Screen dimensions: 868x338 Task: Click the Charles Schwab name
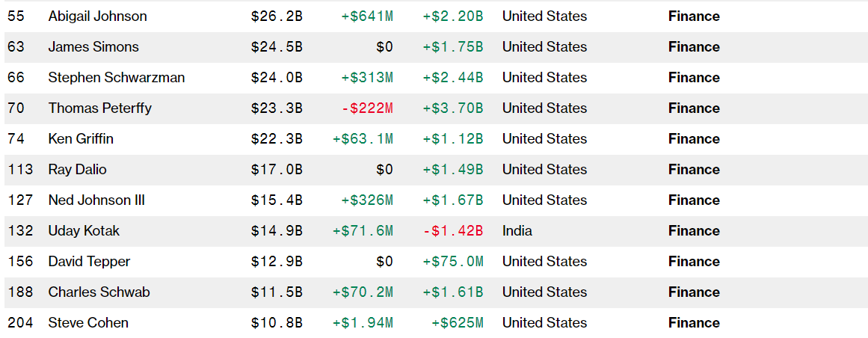[x=99, y=292]
